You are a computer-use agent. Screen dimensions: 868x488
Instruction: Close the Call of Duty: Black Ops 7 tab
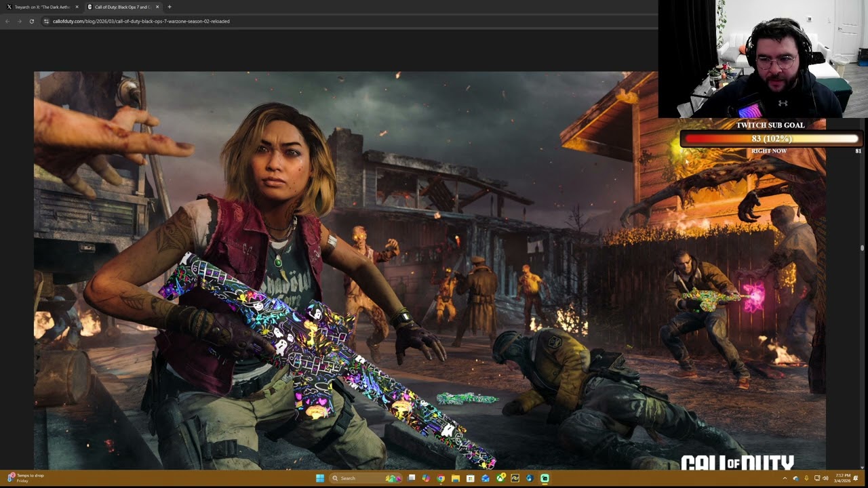(x=157, y=7)
